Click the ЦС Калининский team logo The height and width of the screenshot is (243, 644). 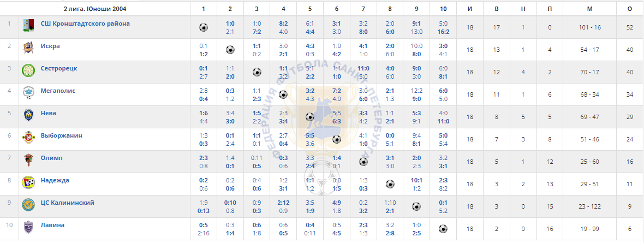[x=28, y=204]
